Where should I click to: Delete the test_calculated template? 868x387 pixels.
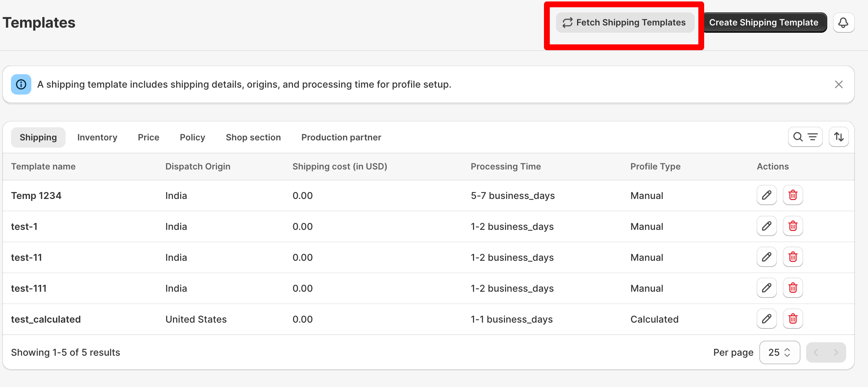pos(793,319)
